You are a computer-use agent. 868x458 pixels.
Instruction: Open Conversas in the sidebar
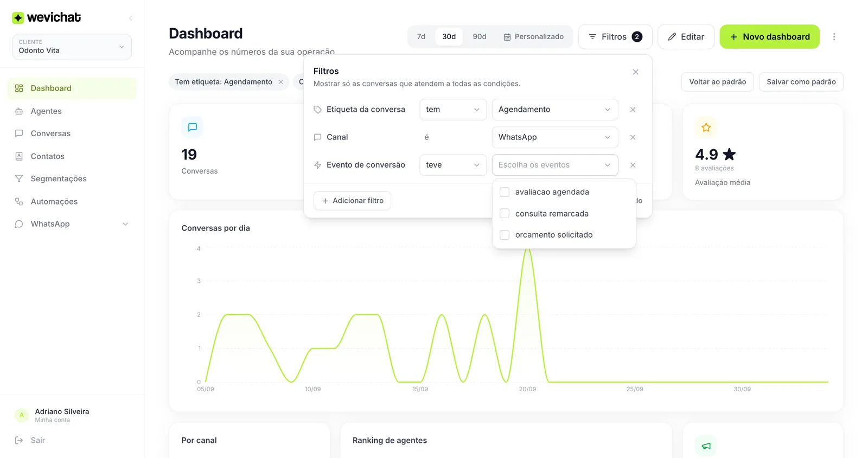(72, 133)
